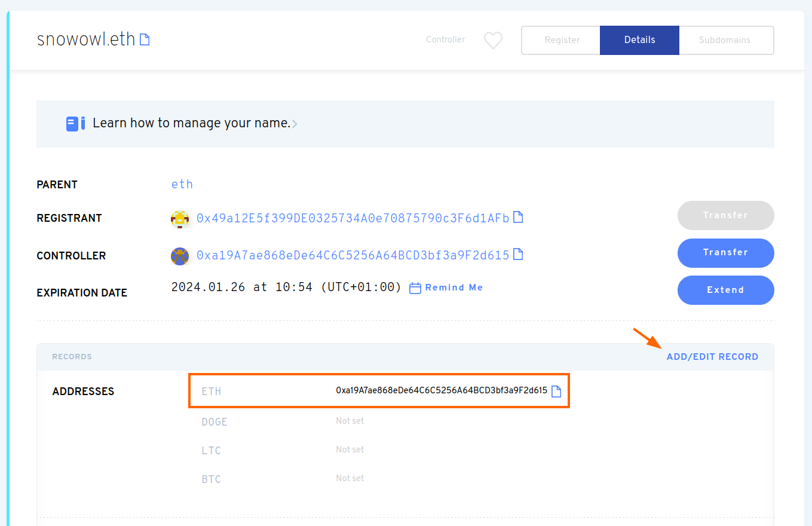Expand the learn-how chevron arrow
Viewport: 812px width, 526px height.
tap(295, 124)
